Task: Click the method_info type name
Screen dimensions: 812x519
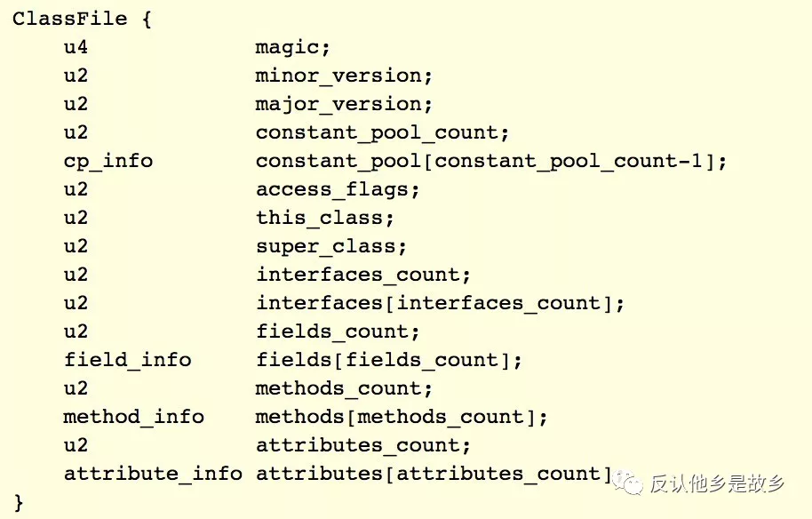Action: tap(133, 417)
